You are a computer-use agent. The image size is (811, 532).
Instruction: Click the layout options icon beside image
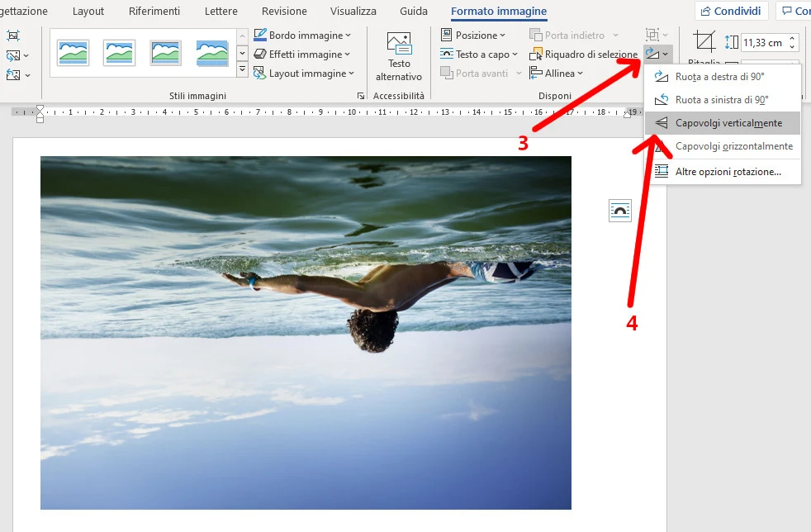coord(619,211)
